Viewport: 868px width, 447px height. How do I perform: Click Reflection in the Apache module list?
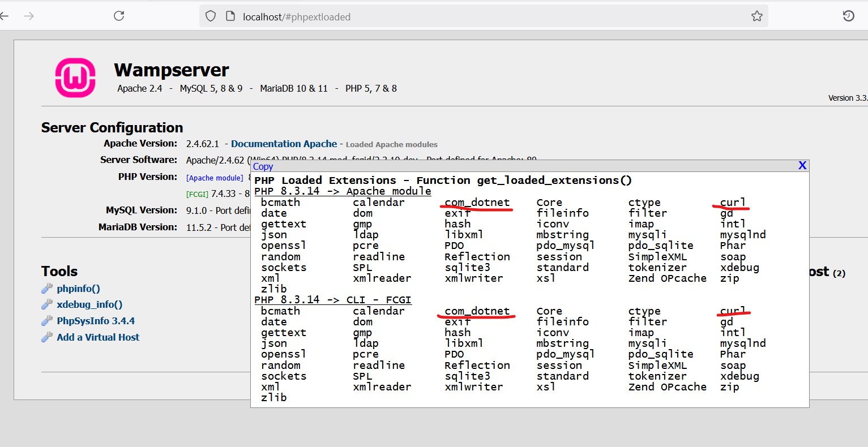[x=477, y=257]
